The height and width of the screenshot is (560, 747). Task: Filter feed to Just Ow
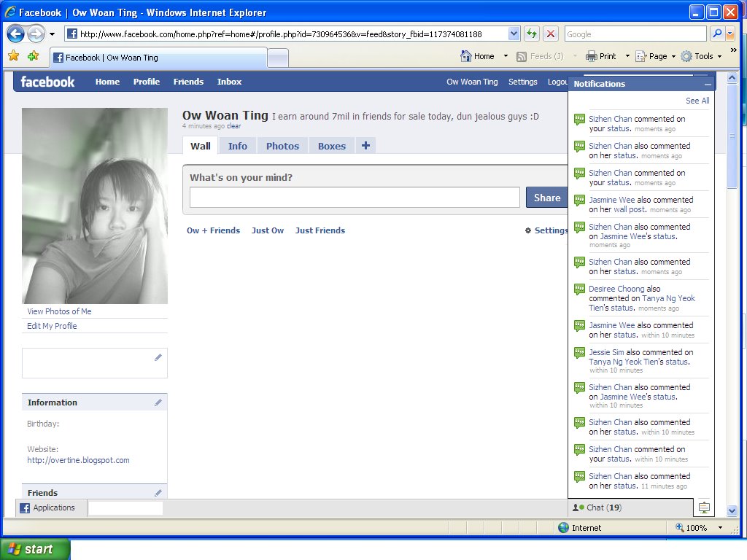pos(267,230)
